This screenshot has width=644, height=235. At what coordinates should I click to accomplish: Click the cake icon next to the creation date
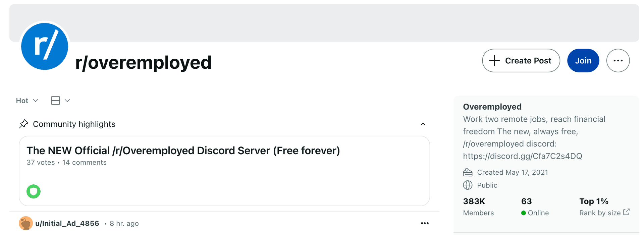tap(468, 172)
